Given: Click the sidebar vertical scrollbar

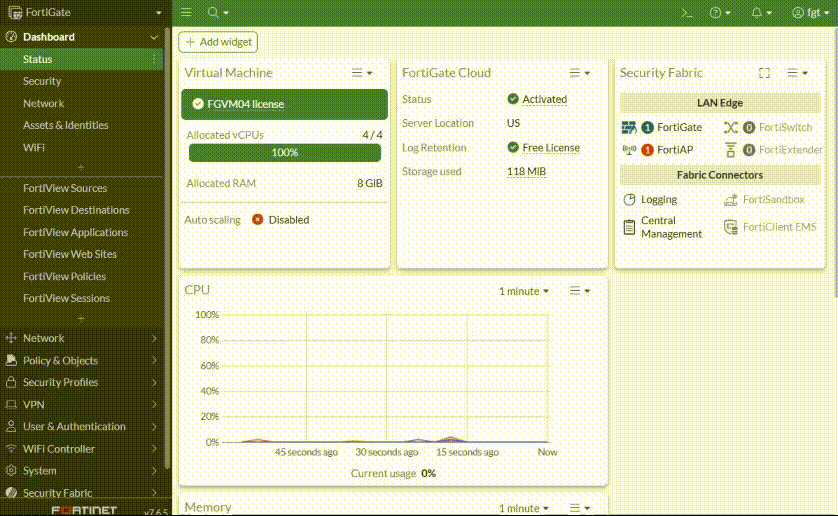Looking at the screenshot, I should point(167,249).
